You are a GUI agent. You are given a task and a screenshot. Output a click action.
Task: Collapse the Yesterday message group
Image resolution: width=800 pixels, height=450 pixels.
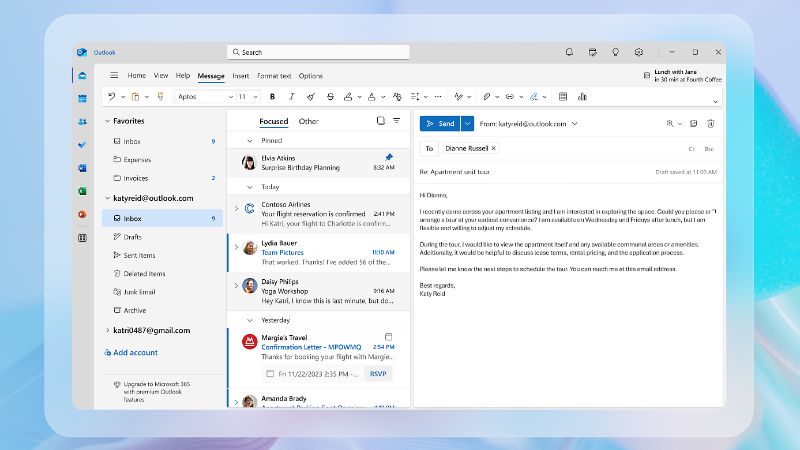(x=249, y=320)
